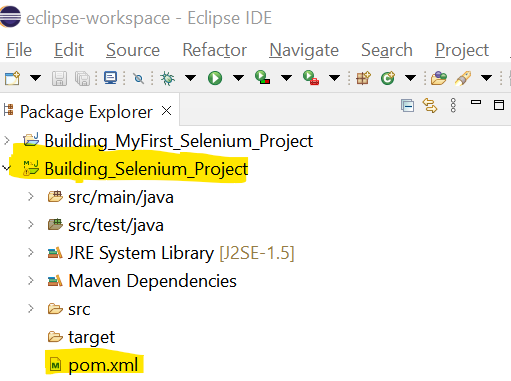Screen dimensions: 511x381
Task: Select Building_MyFirst_Selenium_Project in tree
Action: (x=179, y=141)
